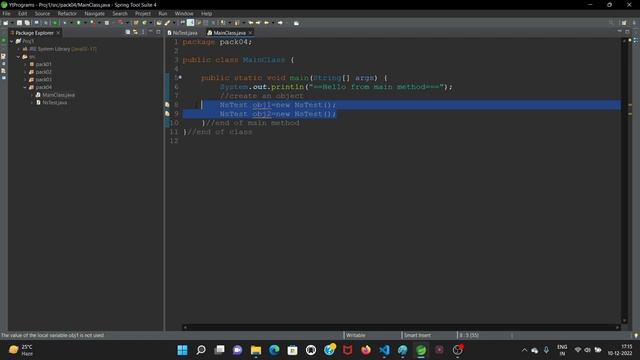Click the Writable status bar entry
Image resolution: width=640 pixels, height=360 pixels.
(x=356, y=336)
